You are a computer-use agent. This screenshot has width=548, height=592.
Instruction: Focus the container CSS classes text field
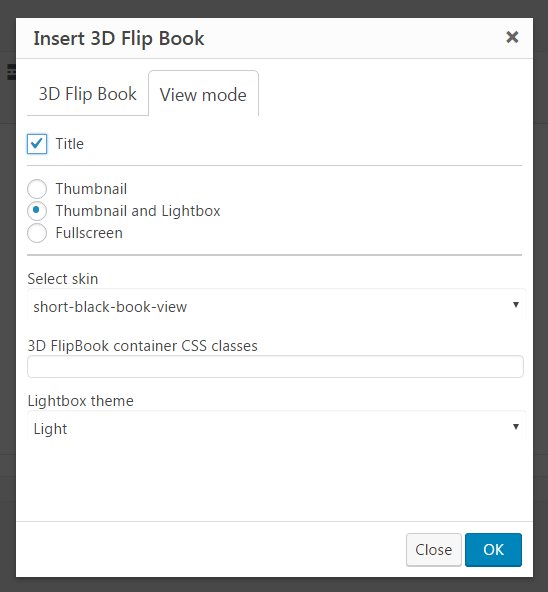[x=275, y=366]
